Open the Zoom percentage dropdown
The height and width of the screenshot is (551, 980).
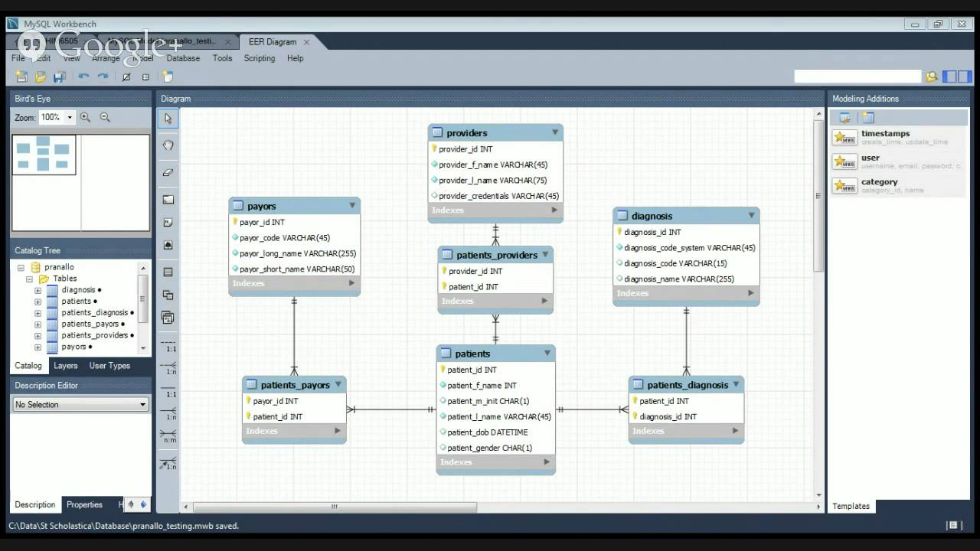pyautogui.click(x=70, y=117)
